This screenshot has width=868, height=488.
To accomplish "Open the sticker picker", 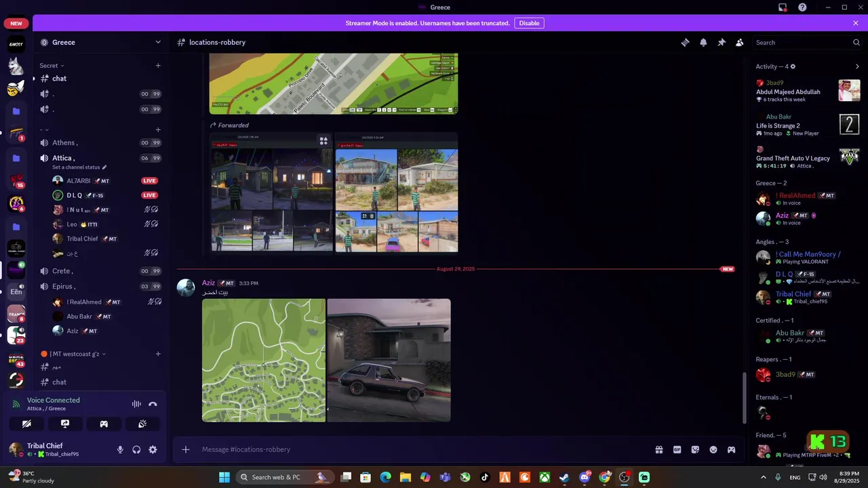I will pyautogui.click(x=695, y=449).
